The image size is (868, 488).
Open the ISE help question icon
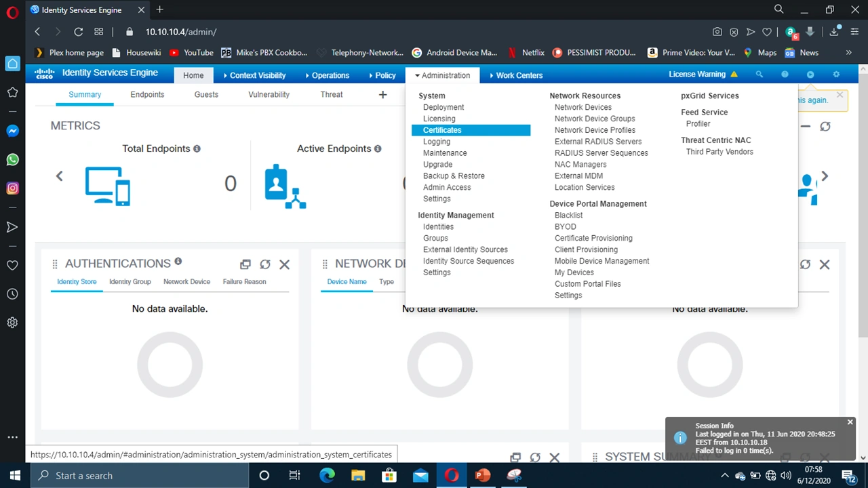coord(785,75)
